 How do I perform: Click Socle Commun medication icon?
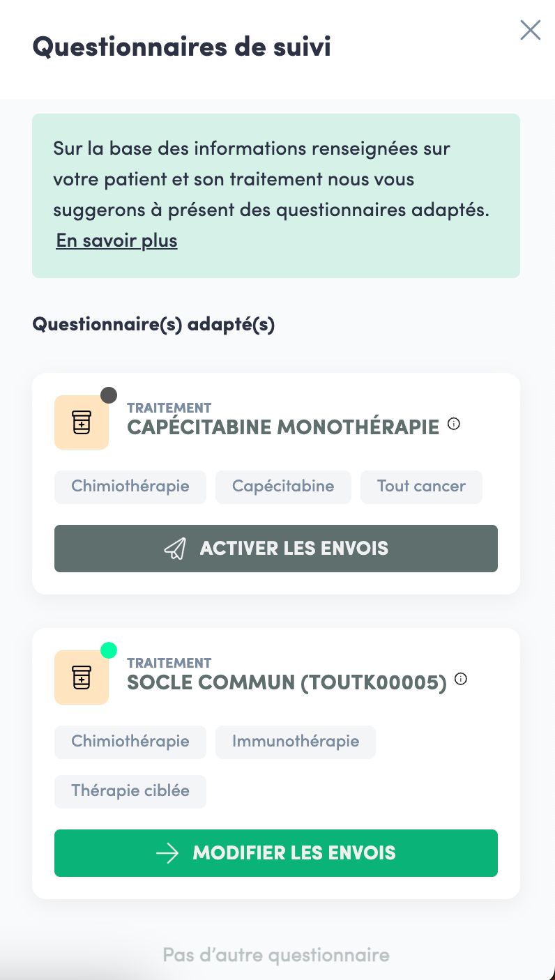click(82, 677)
